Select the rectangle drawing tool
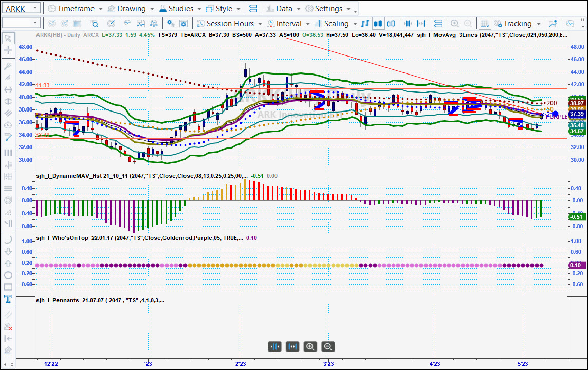Image resolution: width=588 pixels, height=370 pixels. click(x=8, y=287)
